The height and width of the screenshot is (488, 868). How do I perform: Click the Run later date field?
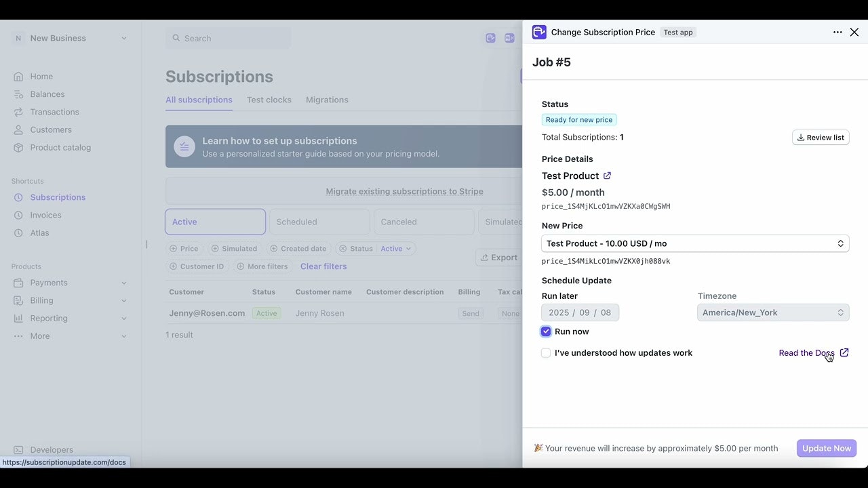coord(580,312)
